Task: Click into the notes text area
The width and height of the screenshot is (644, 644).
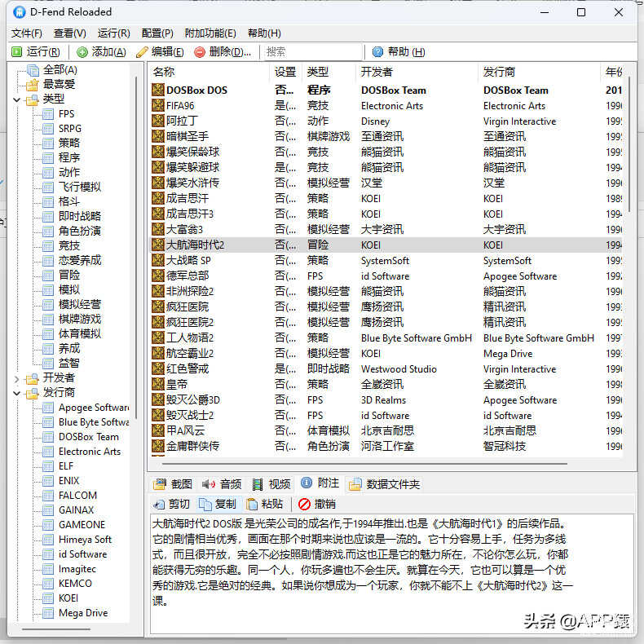Action: (x=391, y=574)
